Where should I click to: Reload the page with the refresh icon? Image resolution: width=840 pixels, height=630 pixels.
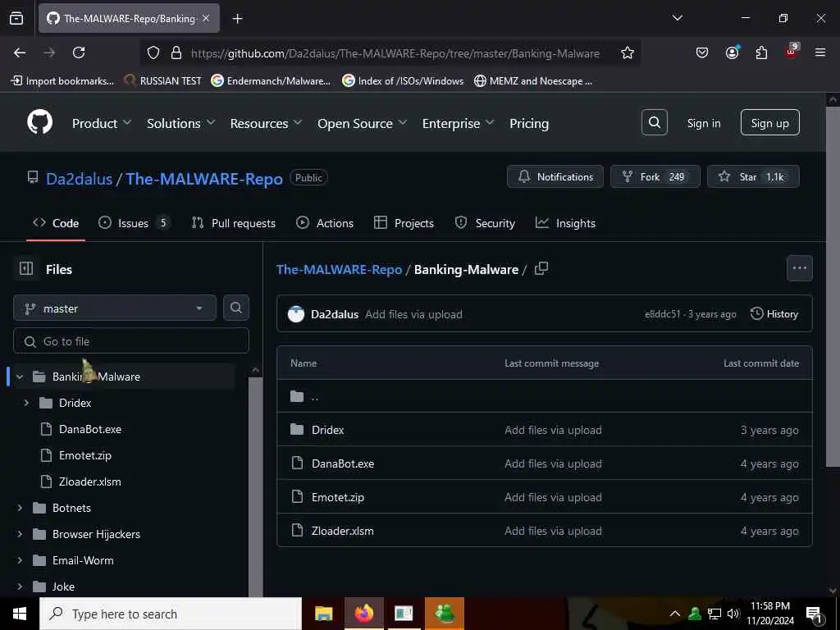79,52
